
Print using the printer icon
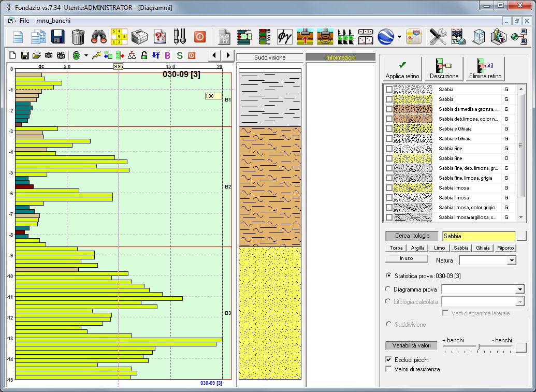coord(139,37)
